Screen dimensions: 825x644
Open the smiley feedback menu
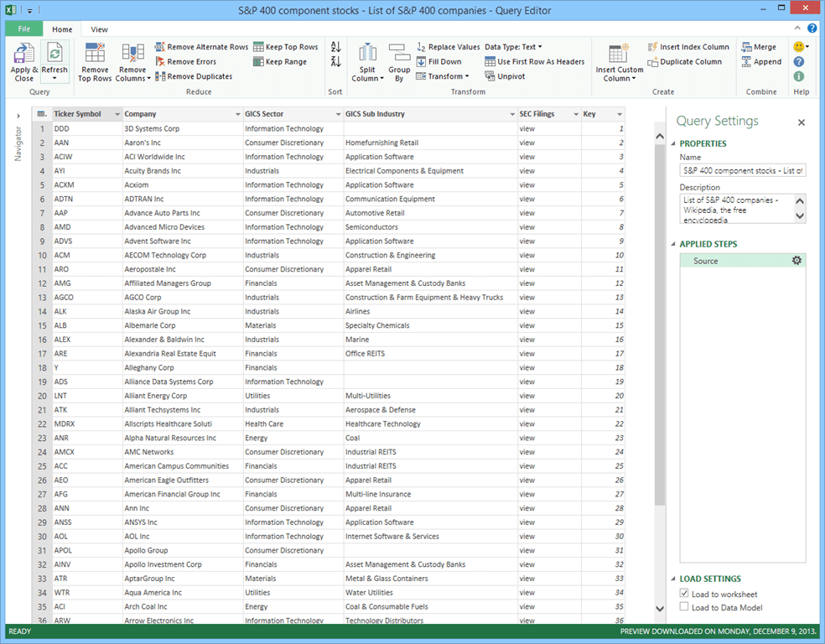[801, 47]
